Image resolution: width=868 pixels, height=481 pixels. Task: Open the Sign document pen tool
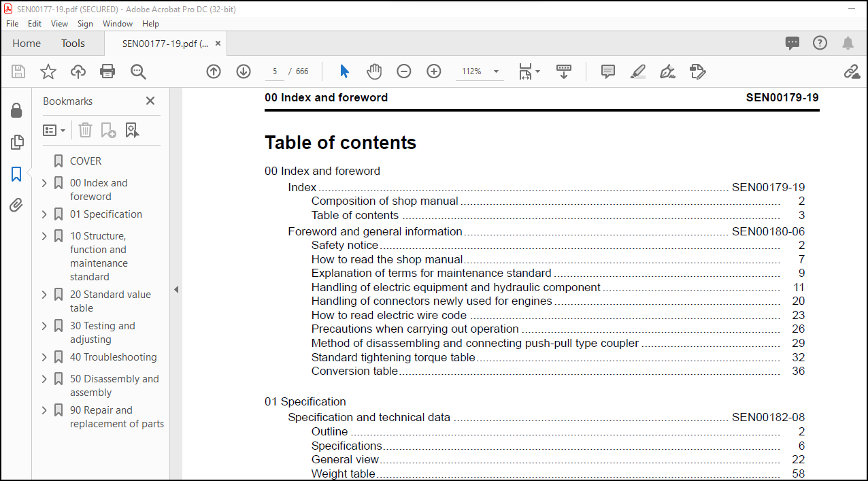tap(668, 71)
